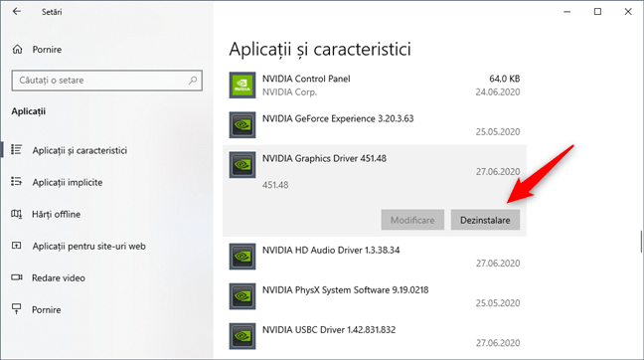Click the Setări window title
Viewport: 644px width, 360px height.
click(x=52, y=12)
